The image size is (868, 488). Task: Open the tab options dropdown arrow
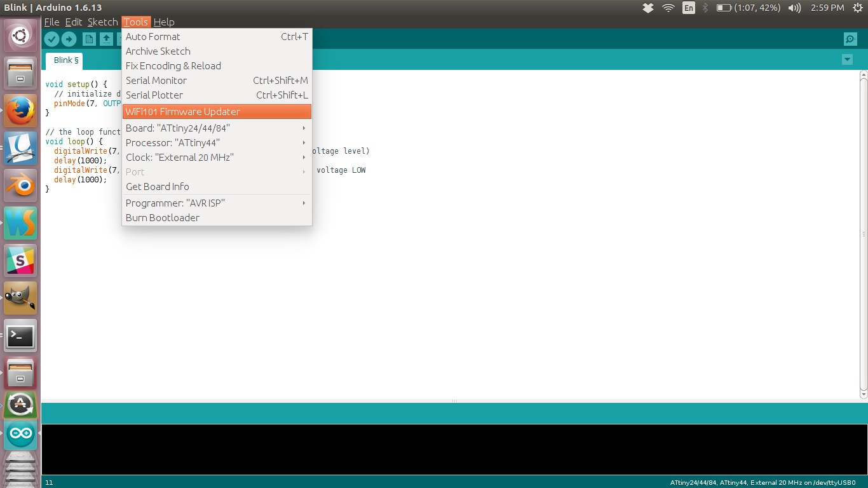(x=847, y=59)
